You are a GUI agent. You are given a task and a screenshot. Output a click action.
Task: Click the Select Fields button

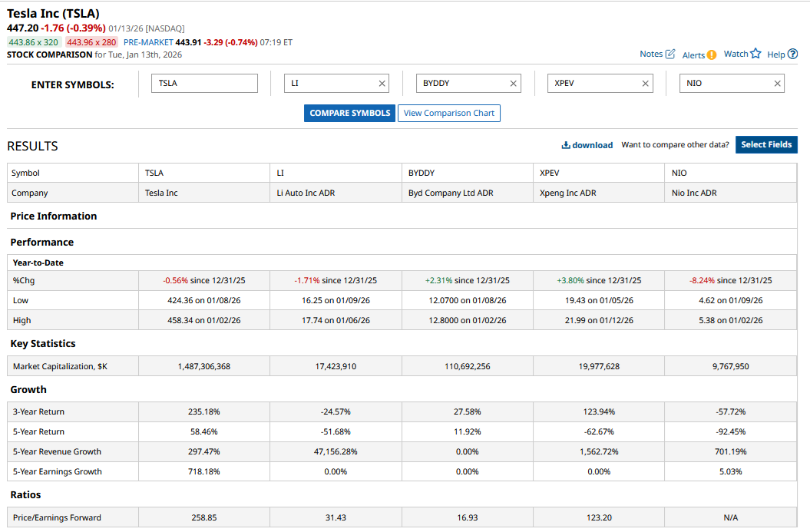(x=766, y=144)
